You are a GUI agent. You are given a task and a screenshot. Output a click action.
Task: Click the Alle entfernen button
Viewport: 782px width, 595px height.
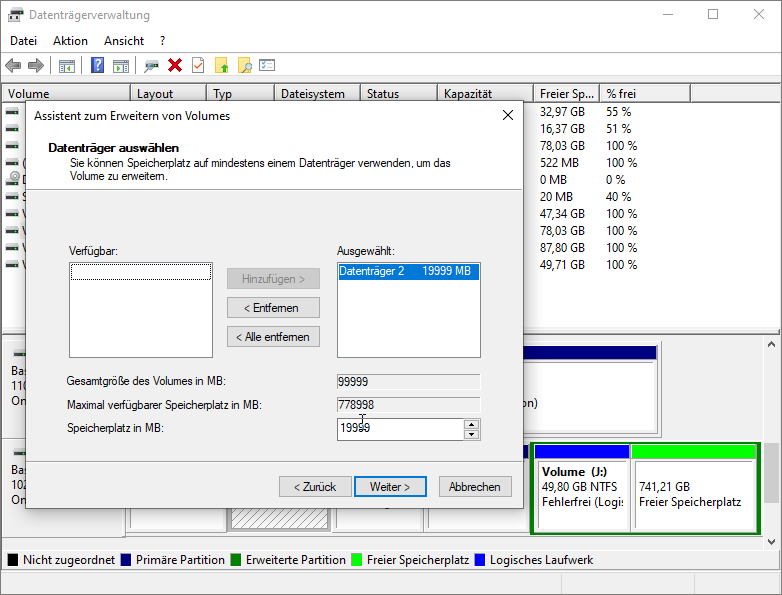click(273, 337)
